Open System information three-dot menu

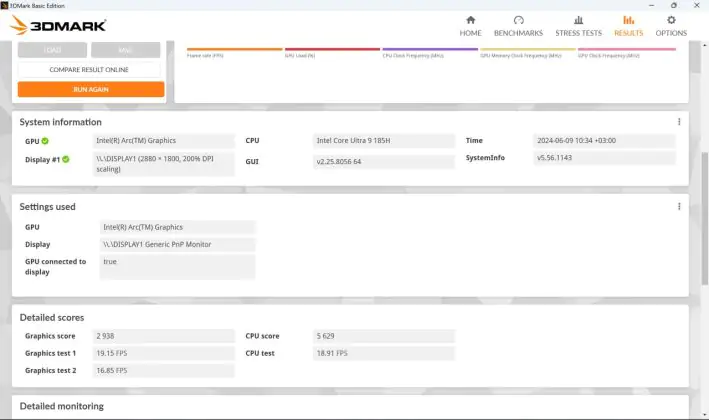(x=679, y=122)
